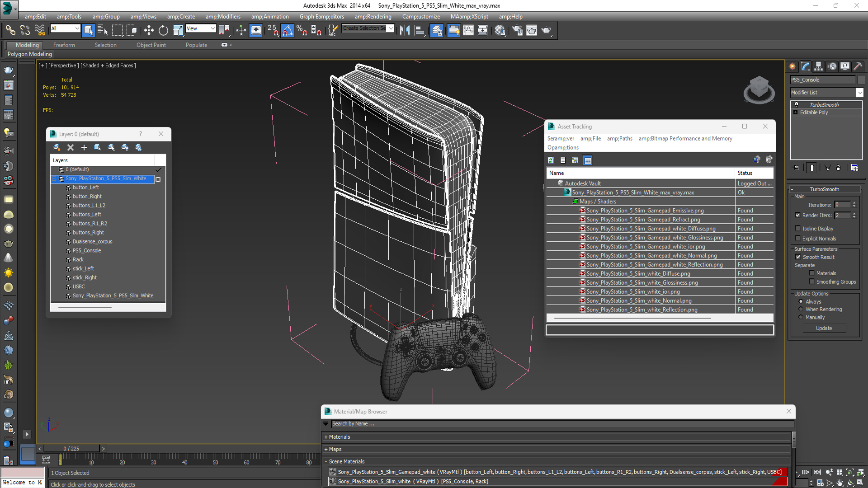Image resolution: width=868 pixels, height=488 pixels.
Task: Open the Modifier List dropdown
Action: [859, 93]
